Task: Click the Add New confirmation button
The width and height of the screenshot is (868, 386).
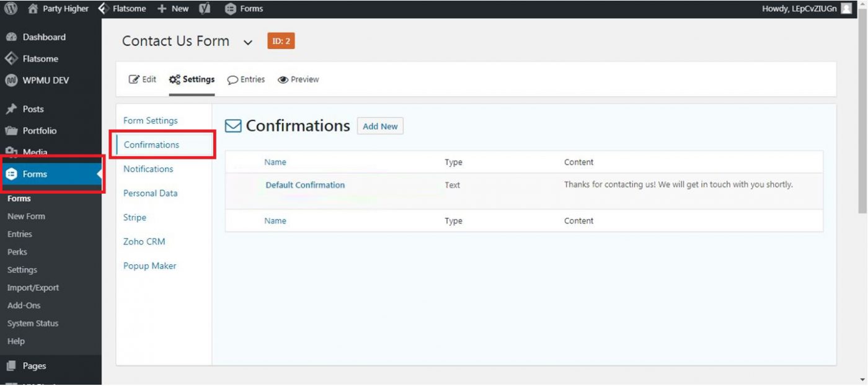Action: coord(380,126)
